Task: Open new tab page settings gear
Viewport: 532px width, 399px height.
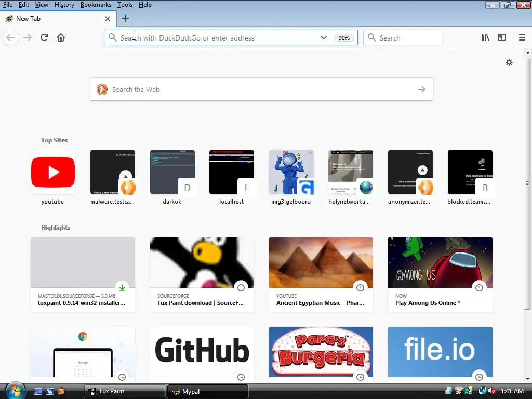Action: point(509,62)
